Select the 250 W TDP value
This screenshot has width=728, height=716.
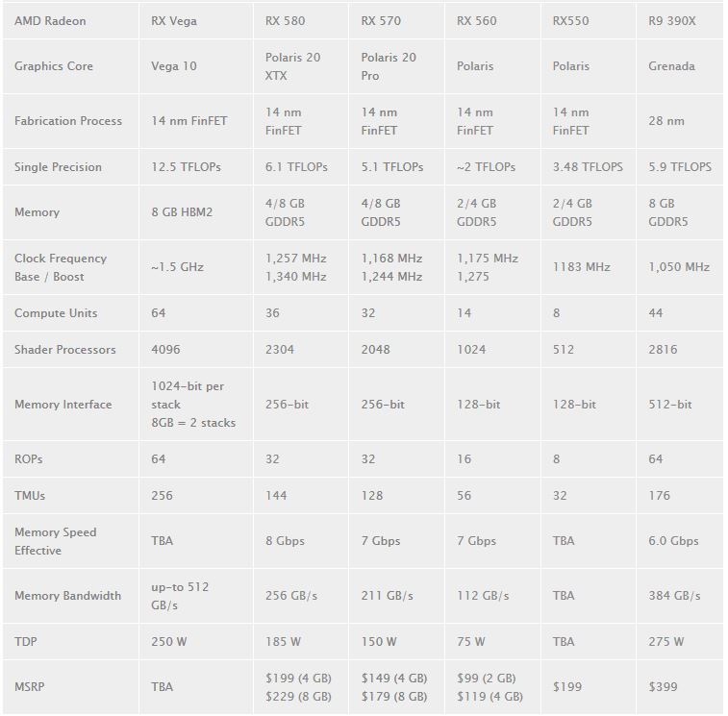click(168, 641)
